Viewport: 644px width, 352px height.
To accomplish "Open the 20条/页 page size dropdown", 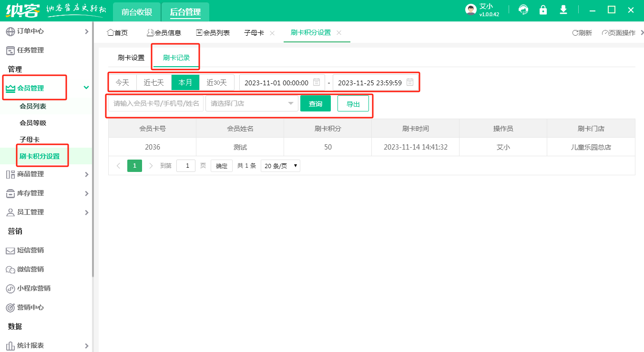I will point(280,166).
